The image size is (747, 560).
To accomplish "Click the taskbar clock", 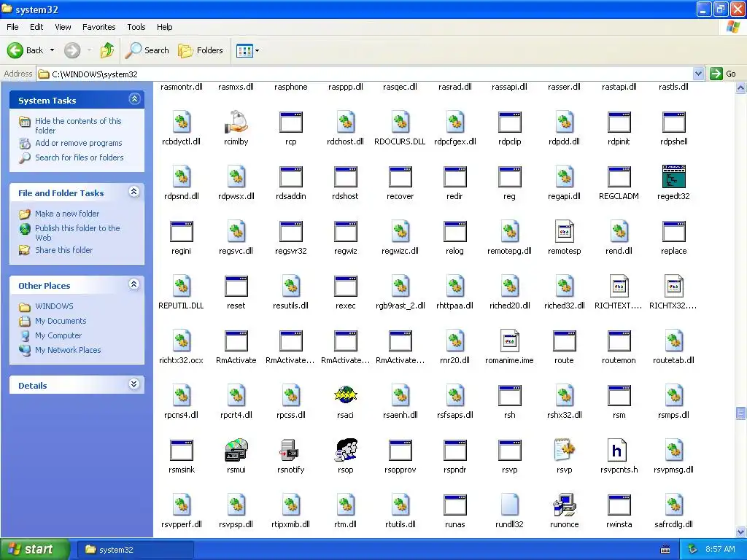I will (720, 550).
